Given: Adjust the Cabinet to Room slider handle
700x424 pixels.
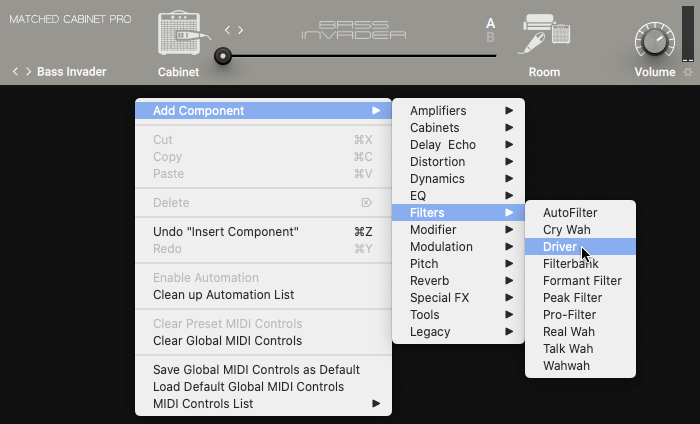Looking at the screenshot, I should coord(223,56).
